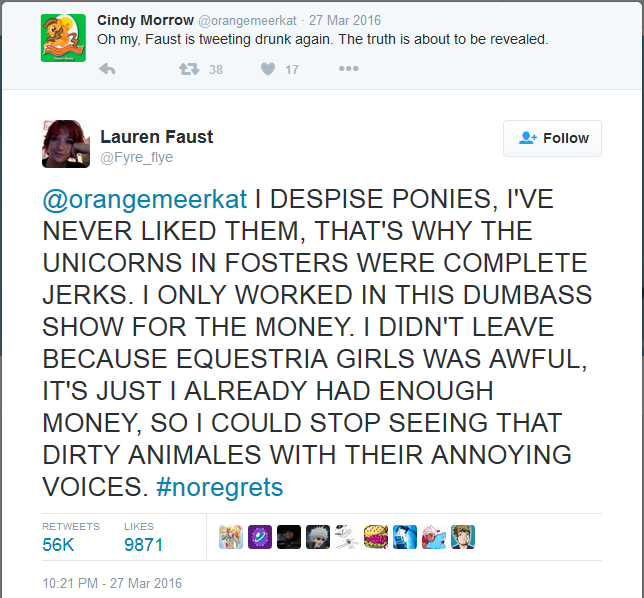Retweet Cindy Morrow's tweet

188,69
